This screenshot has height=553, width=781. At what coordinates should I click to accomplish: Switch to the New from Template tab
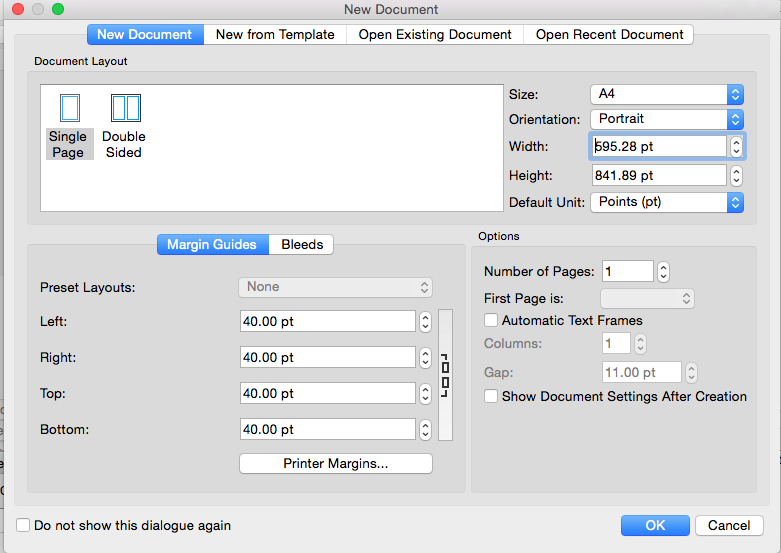click(275, 35)
